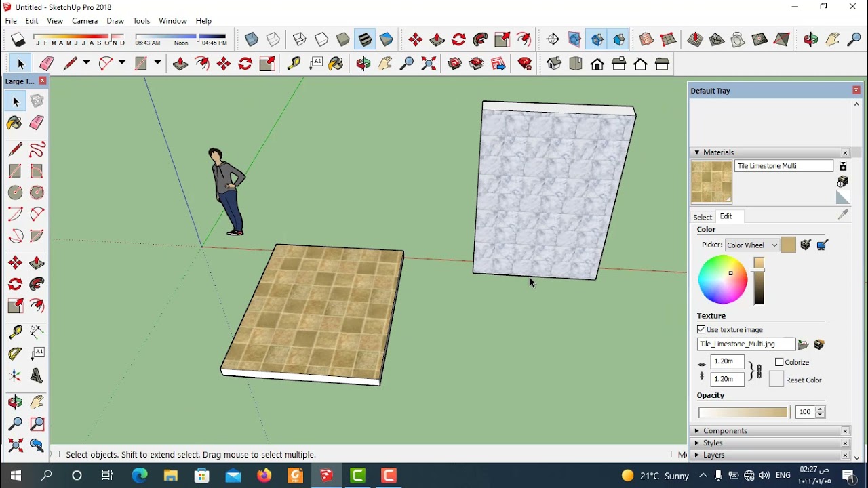The image size is (868, 488).
Task: Toggle Shadows display icon
Action: (x=18, y=40)
